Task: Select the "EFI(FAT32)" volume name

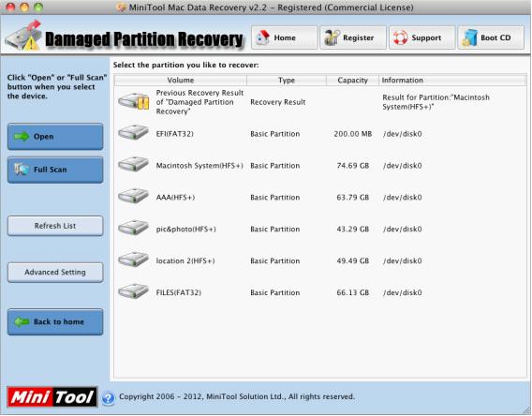Action: pyautogui.click(x=175, y=134)
